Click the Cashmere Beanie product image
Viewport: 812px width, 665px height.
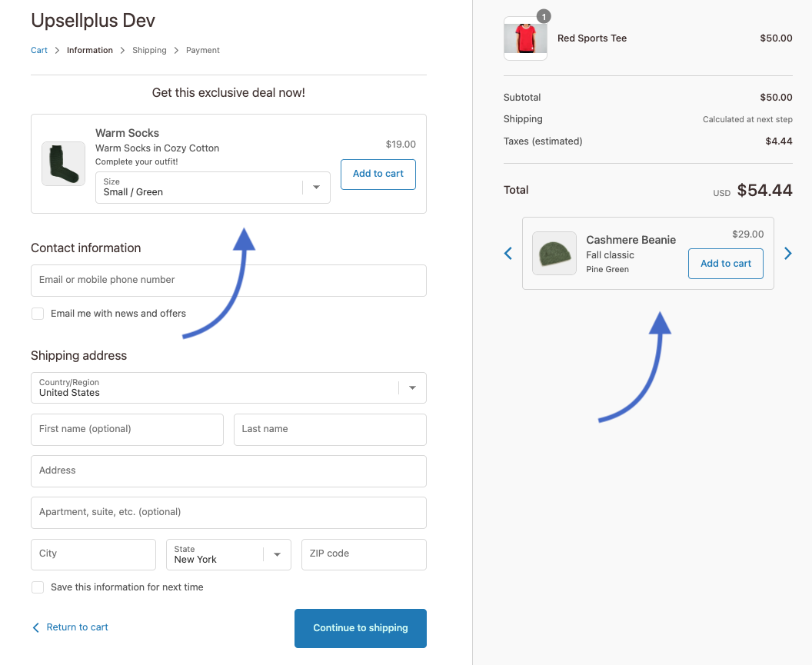[554, 253]
